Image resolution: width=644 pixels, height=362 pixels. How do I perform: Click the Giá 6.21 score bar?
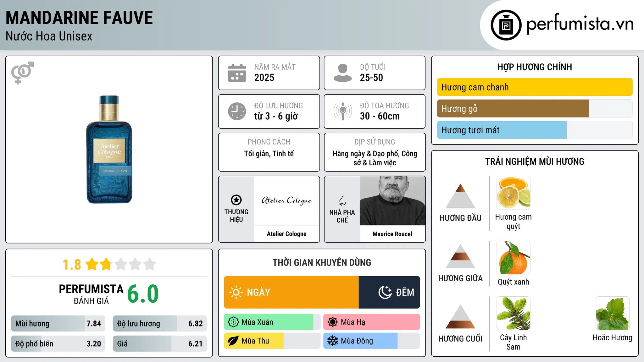tap(160, 343)
